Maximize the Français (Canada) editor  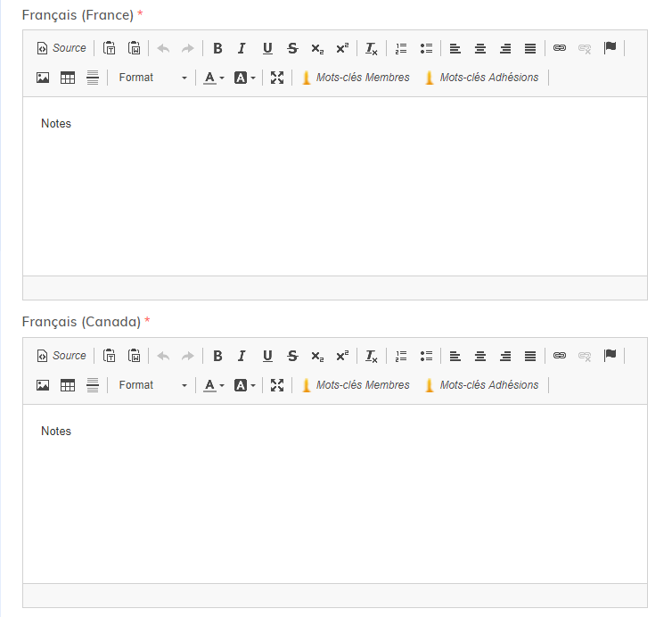click(x=277, y=385)
